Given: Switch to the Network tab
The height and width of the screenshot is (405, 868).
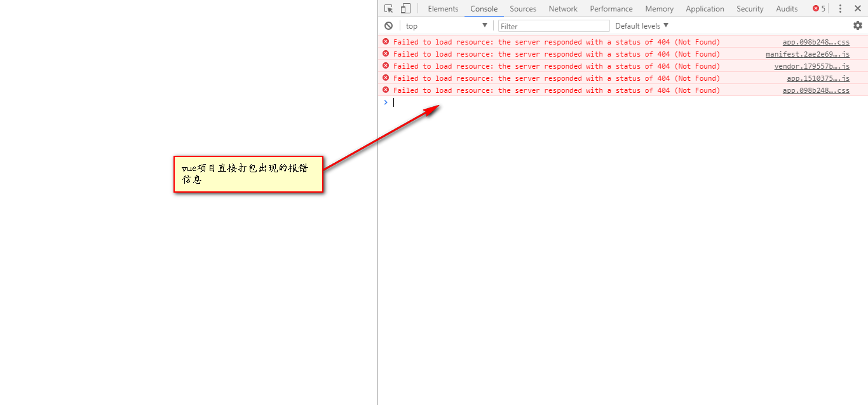Looking at the screenshot, I should pos(563,9).
